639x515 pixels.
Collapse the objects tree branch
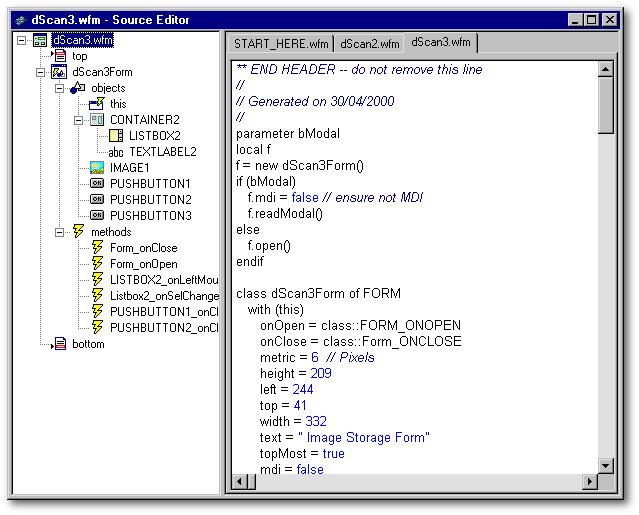tap(60, 88)
